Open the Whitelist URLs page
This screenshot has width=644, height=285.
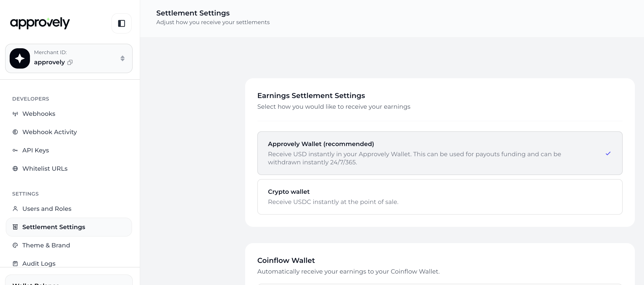click(x=45, y=169)
